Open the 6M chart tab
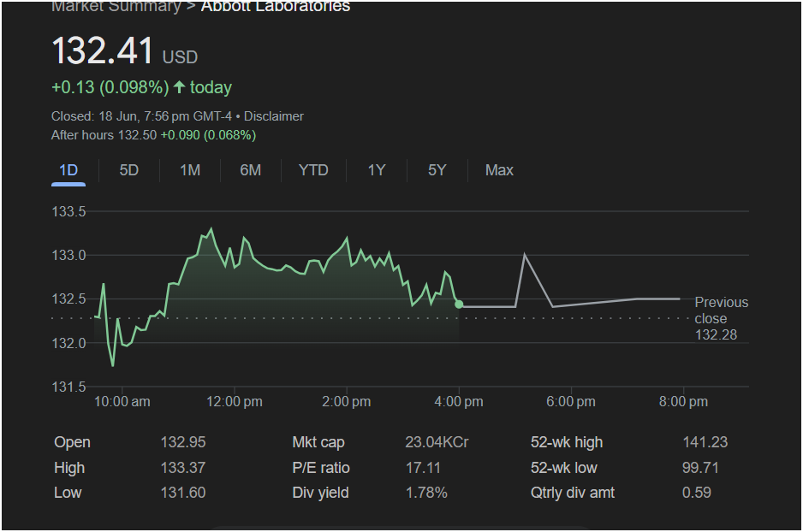The height and width of the screenshot is (532, 803). pos(251,170)
